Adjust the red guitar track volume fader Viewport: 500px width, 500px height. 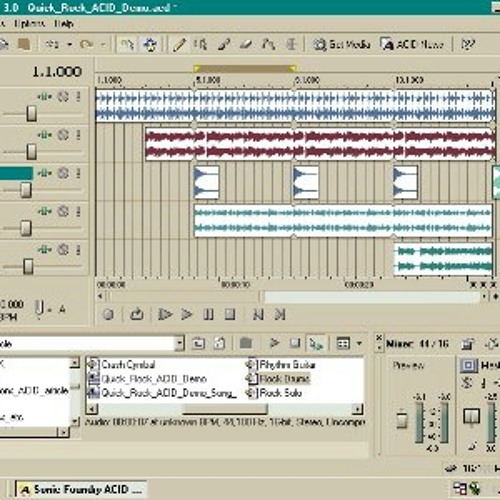click(x=31, y=152)
